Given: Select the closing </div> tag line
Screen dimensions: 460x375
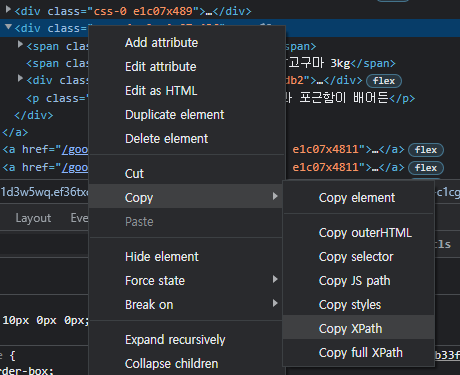Looking at the screenshot, I should (x=34, y=115).
